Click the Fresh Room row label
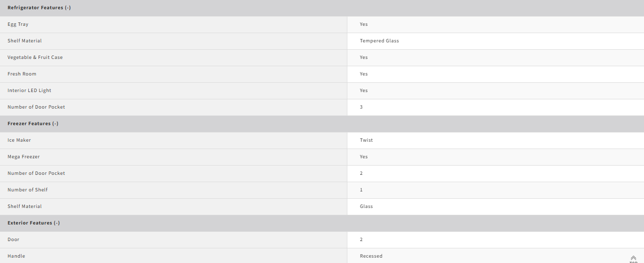 click(22, 74)
